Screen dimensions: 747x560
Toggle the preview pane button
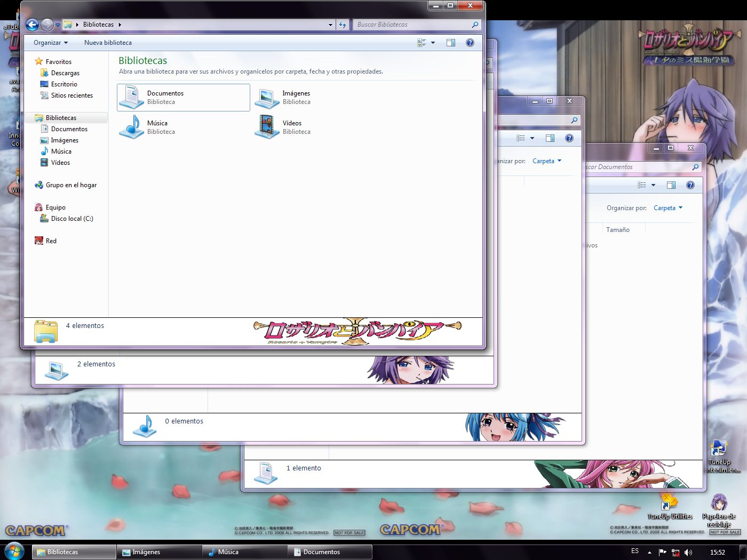click(451, 43)
